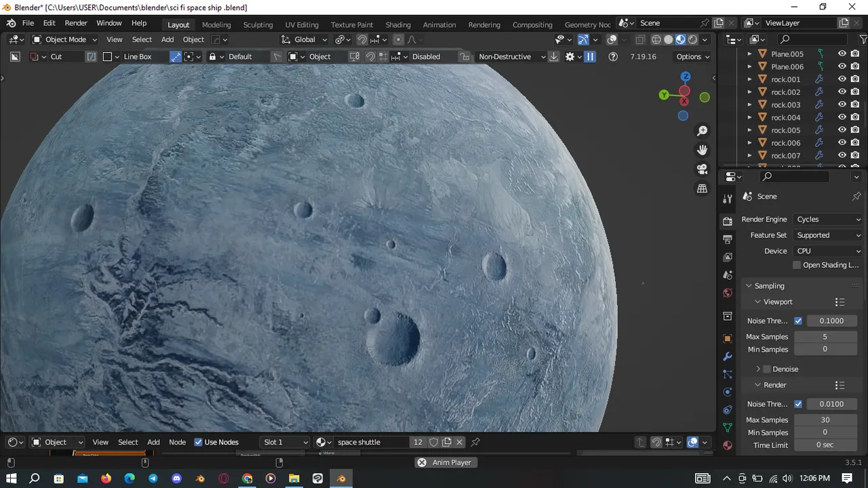Collapse the Sampling panel
Image resolution: width=868 pixels, height=488 pixels.
pos(749,286)
